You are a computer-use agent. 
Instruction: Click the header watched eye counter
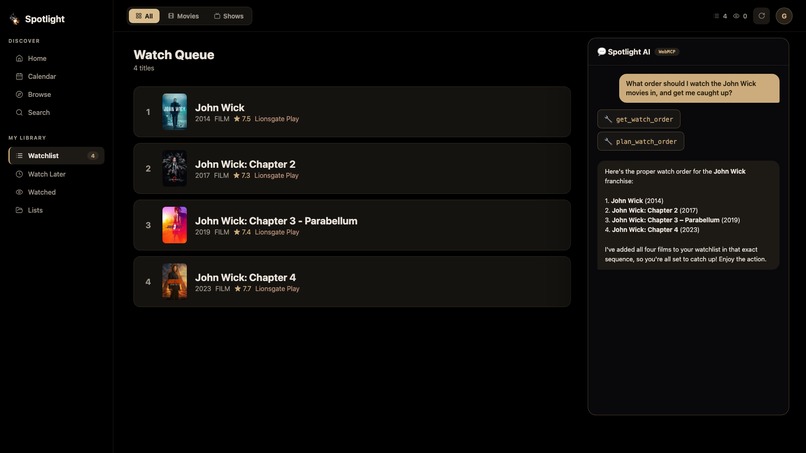coord(740,16)
